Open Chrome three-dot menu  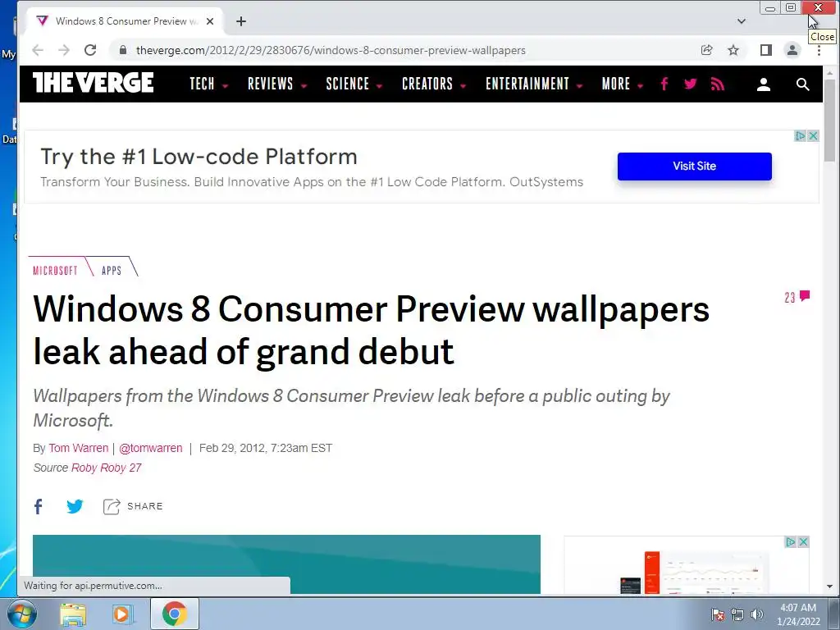tap(819, 50)
